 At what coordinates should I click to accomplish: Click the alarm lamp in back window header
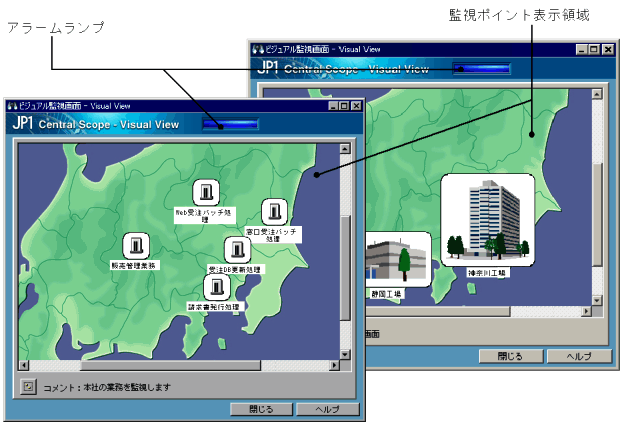click(482, 68)
